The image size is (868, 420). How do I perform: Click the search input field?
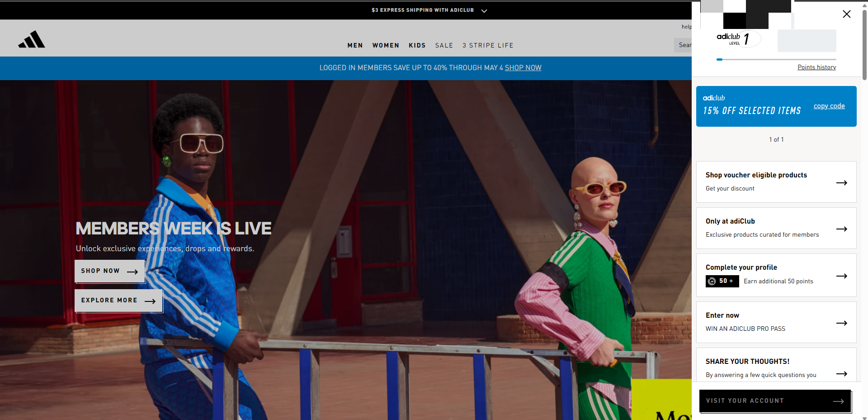pyautogui.click(x=683, y=45)
